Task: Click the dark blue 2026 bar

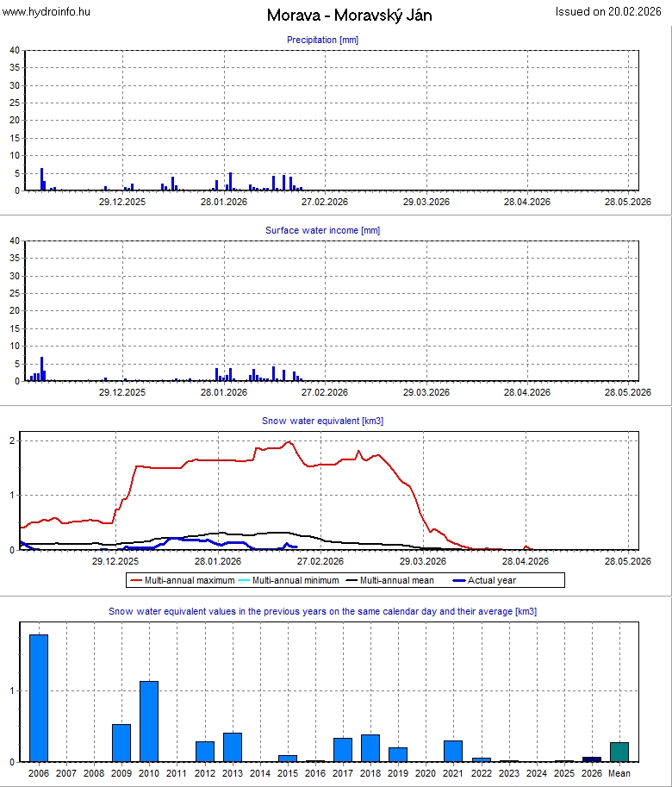Action: (592, 759)
